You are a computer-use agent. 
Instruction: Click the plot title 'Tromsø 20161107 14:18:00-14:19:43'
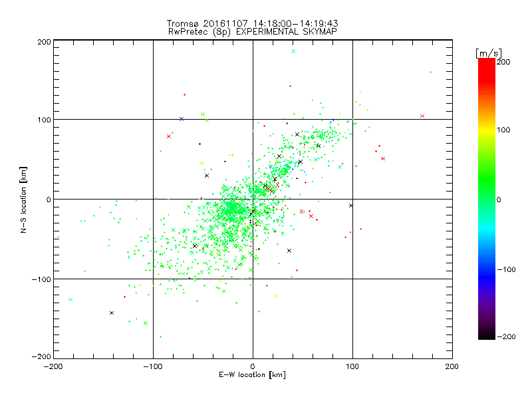[252, 23]
